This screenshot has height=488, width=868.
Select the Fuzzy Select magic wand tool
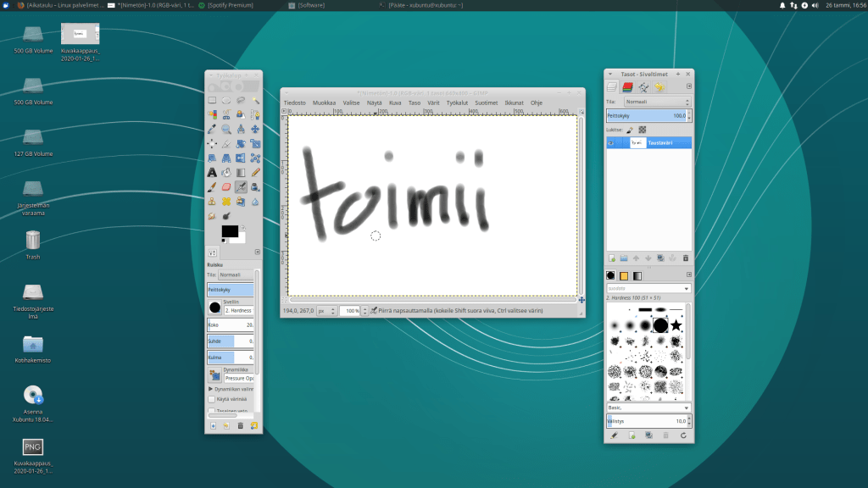(x=255, y=100)
